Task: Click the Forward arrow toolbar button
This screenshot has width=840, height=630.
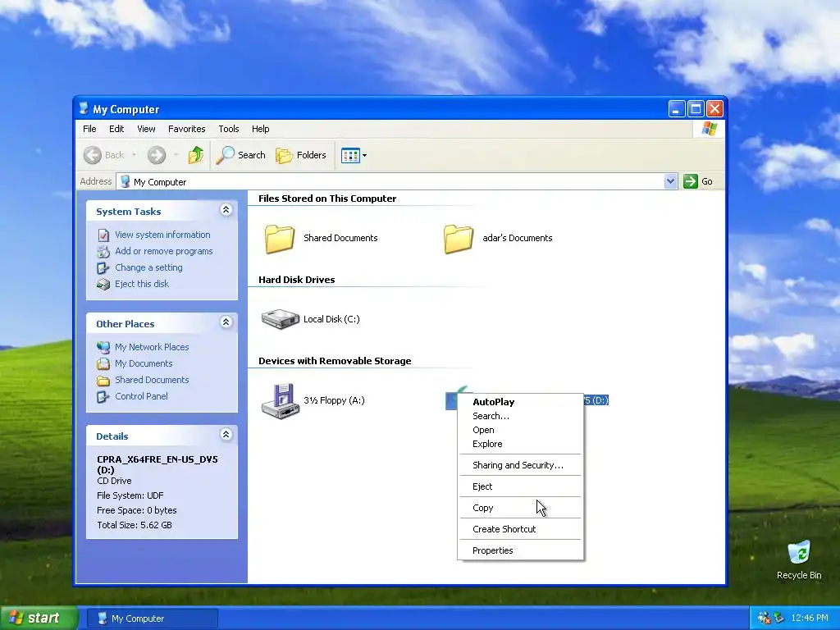Action: click(x=157, y=155)
